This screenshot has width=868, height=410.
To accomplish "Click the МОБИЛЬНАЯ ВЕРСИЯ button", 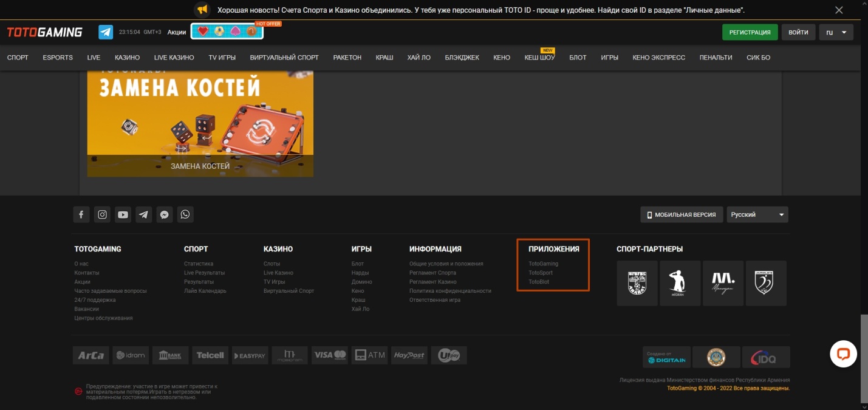I will click(x=682, y=214).
